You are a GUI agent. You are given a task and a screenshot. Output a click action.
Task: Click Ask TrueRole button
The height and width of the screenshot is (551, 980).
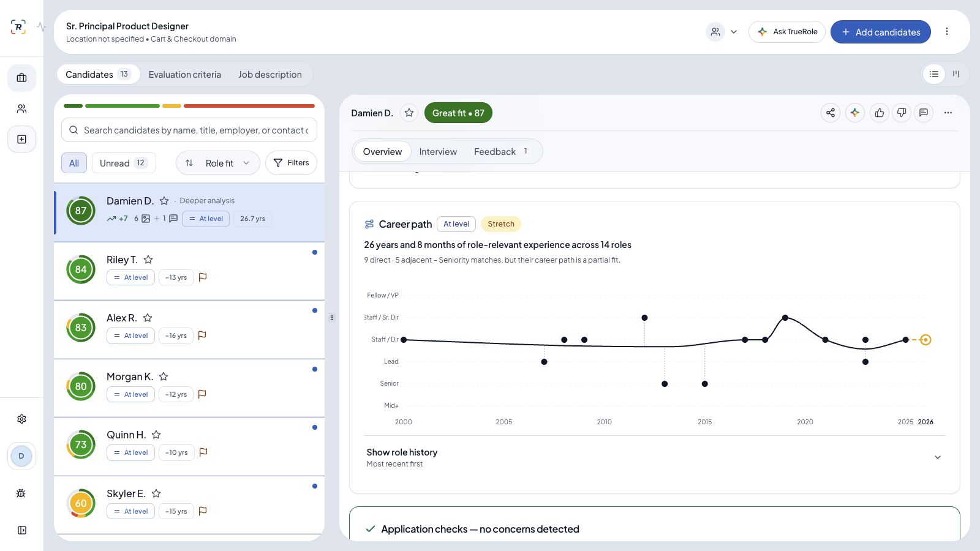click(787, 32)
